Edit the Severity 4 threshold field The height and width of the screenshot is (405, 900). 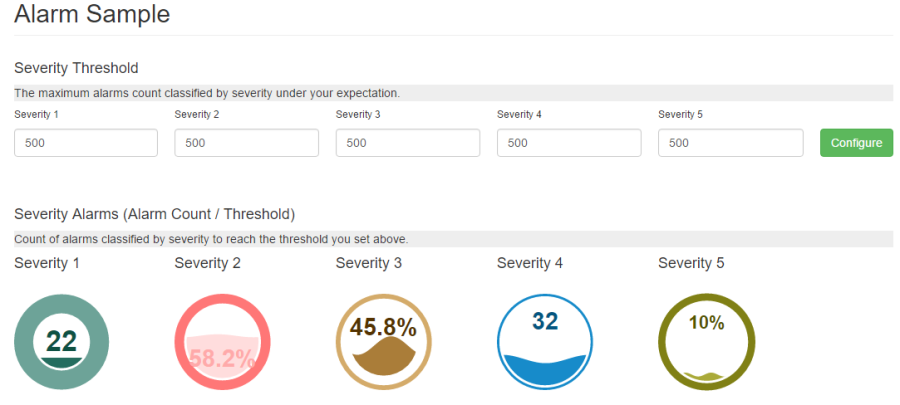click(x=569, y=143)
